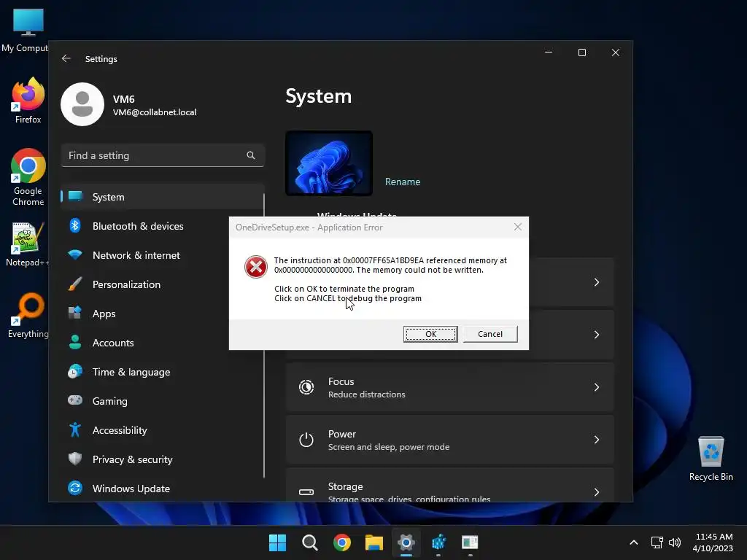Open the Focus settings row

(449, 387)
